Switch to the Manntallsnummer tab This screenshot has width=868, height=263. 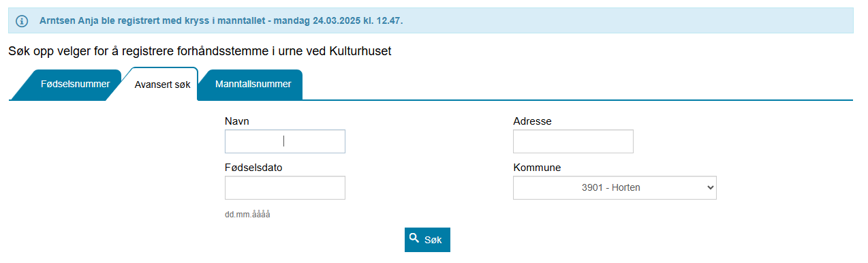253,85
